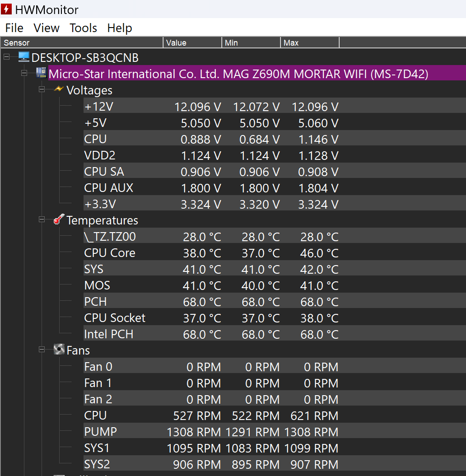
Task: Click the 1099 RPM max SYS1 value
Action: coord(312,448)
